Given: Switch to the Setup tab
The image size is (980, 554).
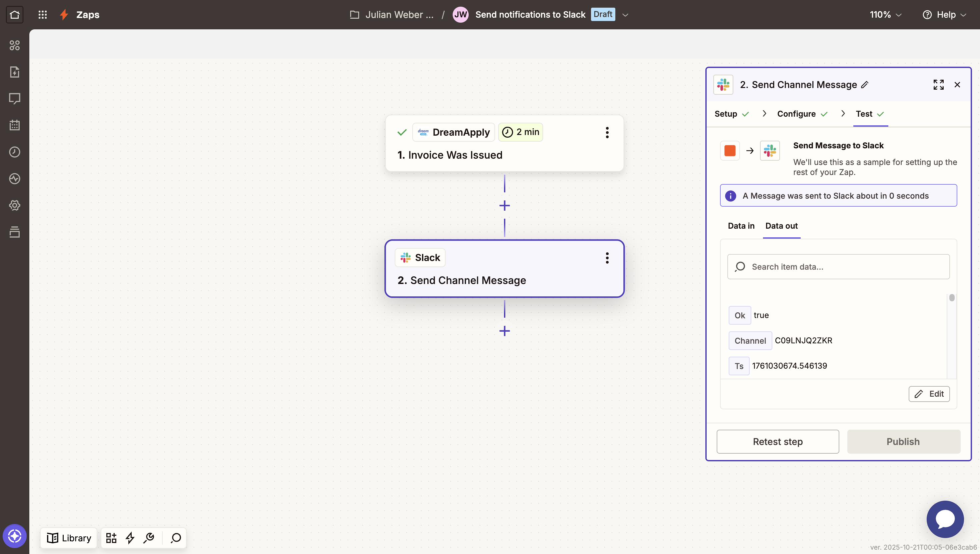Looking at the screenshot, I should coord(732,114).
